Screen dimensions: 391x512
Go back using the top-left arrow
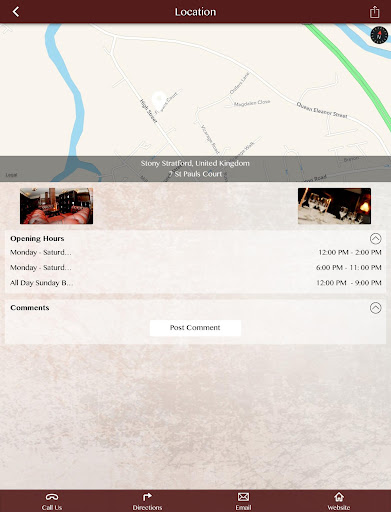(x=16, y=12)
